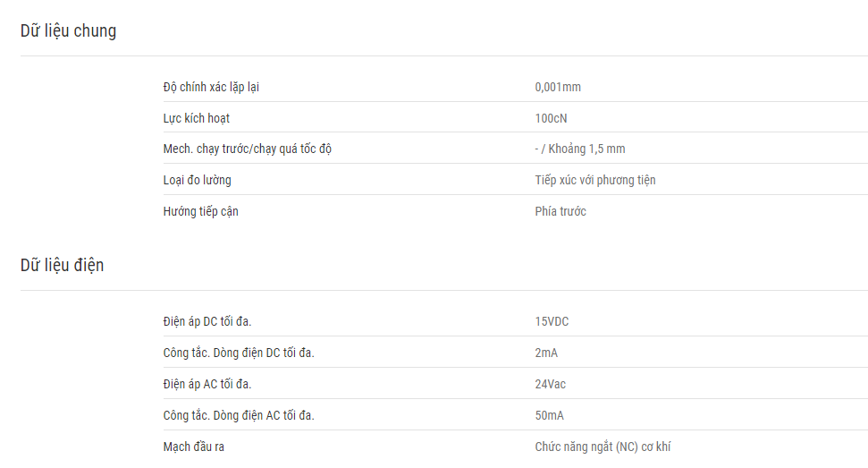Viewport: 868px width, 468px height.
Task: Click the '50mA' value
Action: click(x=549, y=416)
